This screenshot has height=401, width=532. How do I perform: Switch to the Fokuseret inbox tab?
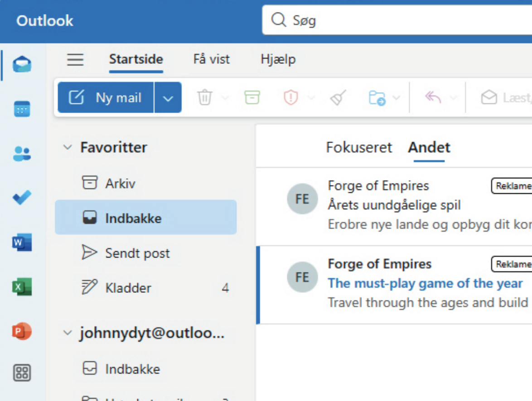click(x=359, y=148)
